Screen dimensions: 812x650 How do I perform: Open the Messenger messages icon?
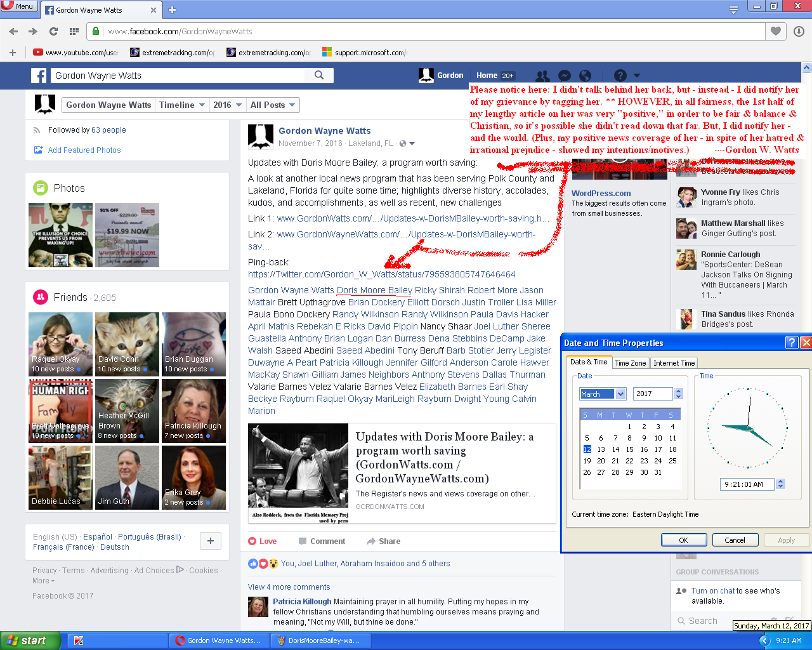(564, 76)
